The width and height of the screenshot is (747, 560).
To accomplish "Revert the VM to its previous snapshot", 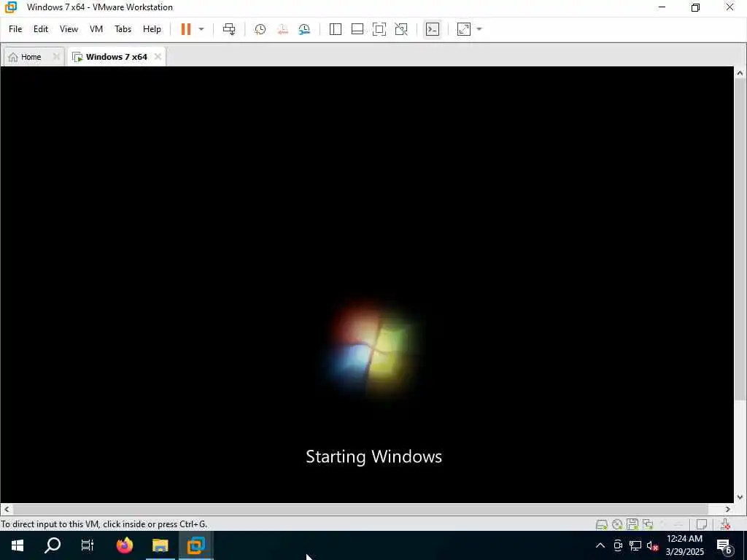I will [x=282, y=29].
